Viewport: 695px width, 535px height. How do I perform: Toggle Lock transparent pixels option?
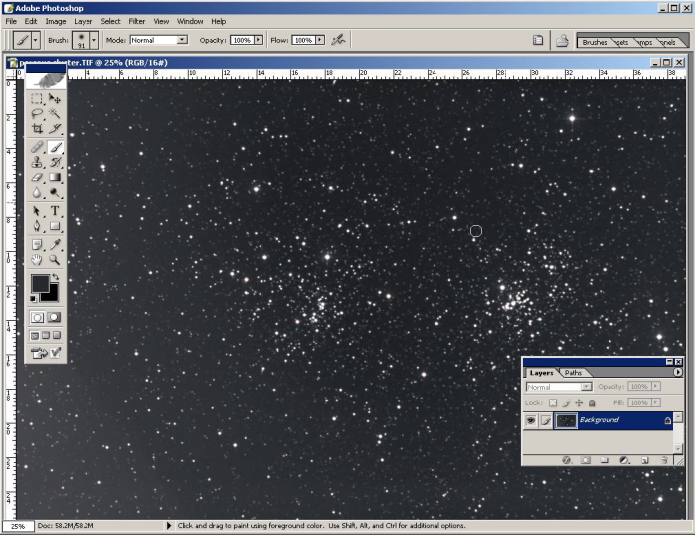[x=553, y=403]
